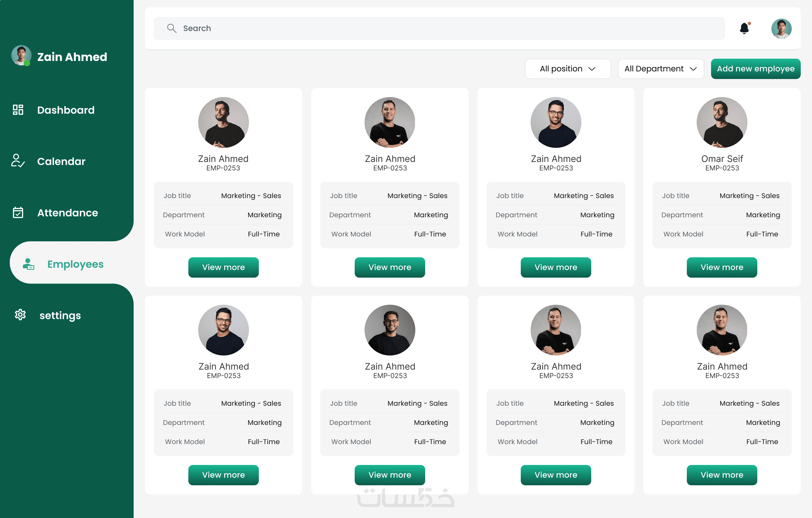Click the Dashboard grid icon

tap(18, 110)
